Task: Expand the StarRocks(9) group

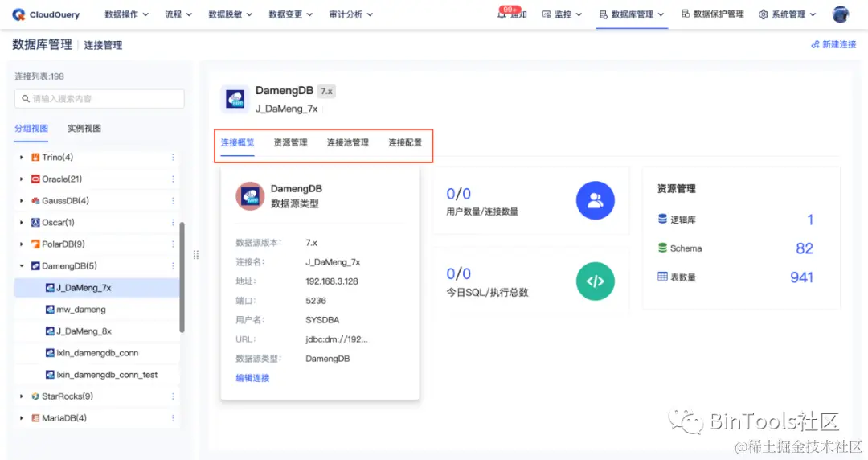Action: pyautogui.click(x=22, y=396)
